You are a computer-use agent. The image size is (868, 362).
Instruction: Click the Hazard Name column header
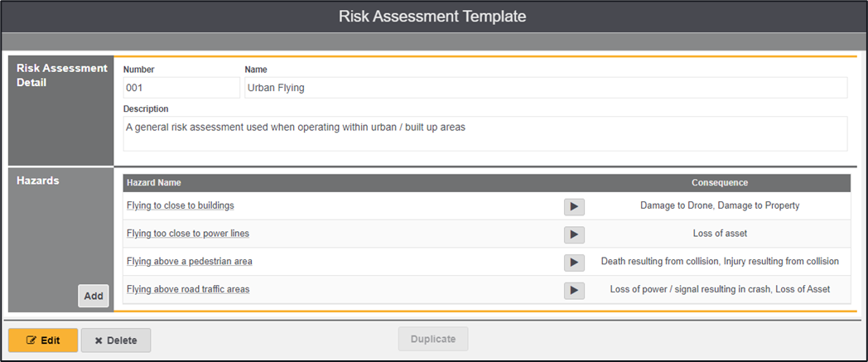click(154, 182)
